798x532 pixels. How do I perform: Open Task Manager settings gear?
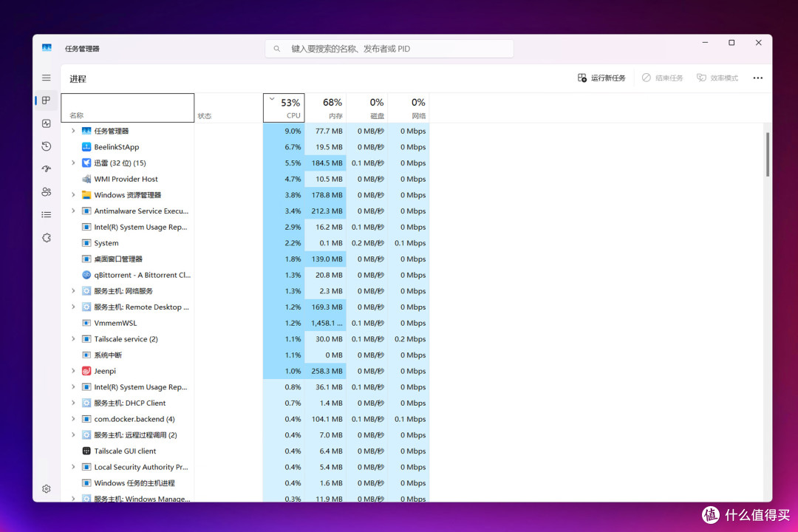point(47,488)
